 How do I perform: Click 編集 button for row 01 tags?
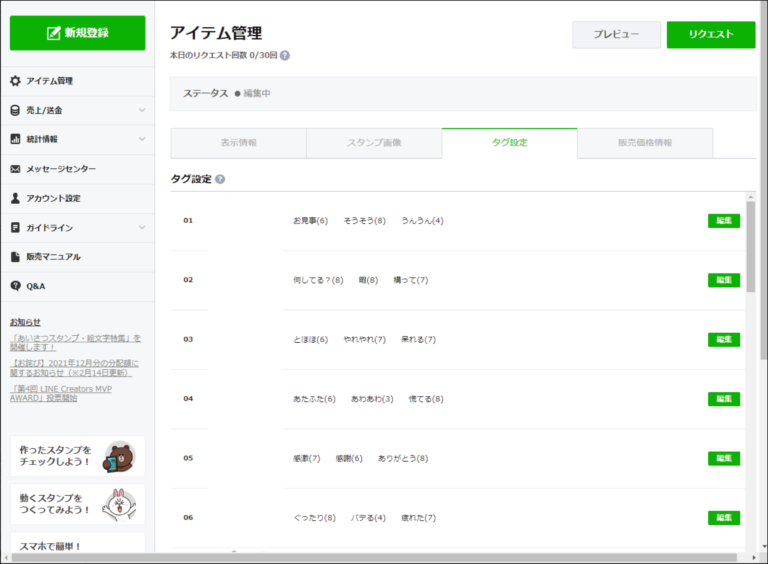[x=724, y=221]
